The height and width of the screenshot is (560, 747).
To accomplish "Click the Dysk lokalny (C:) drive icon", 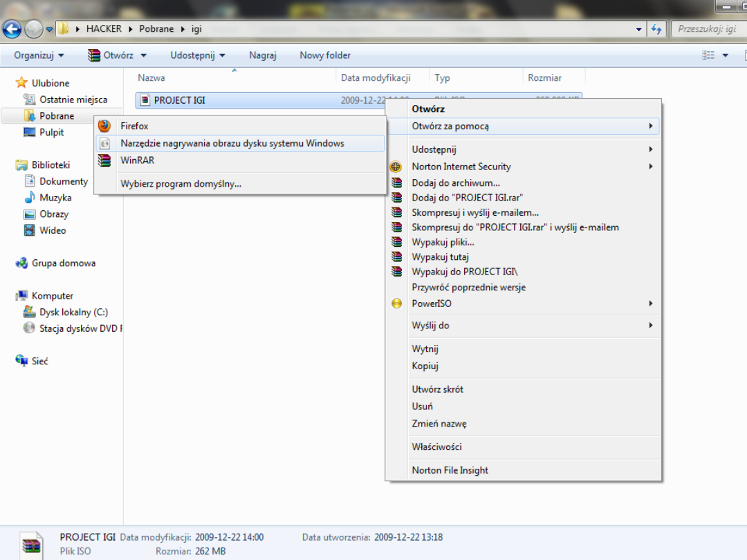I will 29,312.
